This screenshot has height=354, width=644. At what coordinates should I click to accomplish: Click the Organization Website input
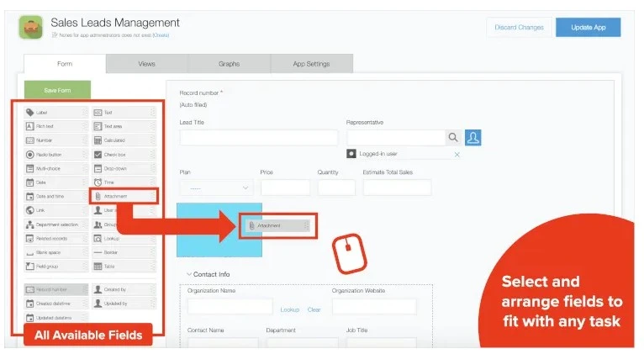374,306
